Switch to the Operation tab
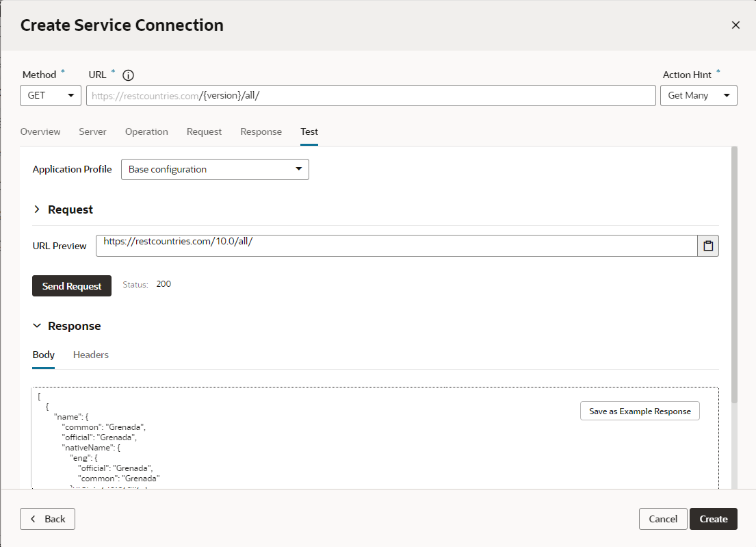The width and height of the screenshot is (756, 547). (146, 131)
